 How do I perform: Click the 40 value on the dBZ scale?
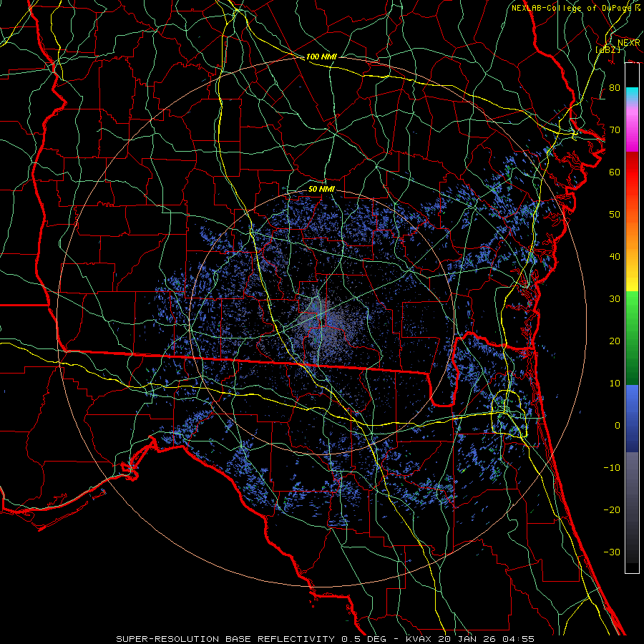(x=615, y=257)
